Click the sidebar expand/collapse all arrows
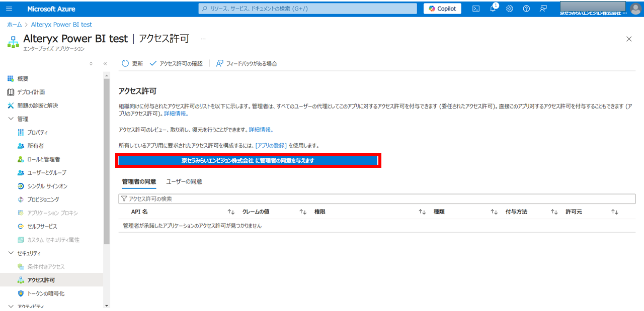Screen dimensions: 644x311 91,63
